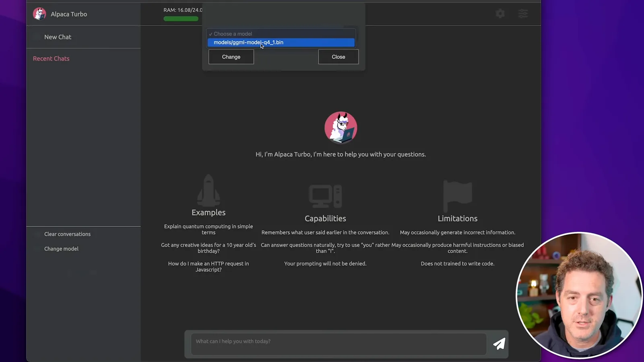Click the Limitations heading
The height and width of the screenshot is (362, 644).
(457, 218)
